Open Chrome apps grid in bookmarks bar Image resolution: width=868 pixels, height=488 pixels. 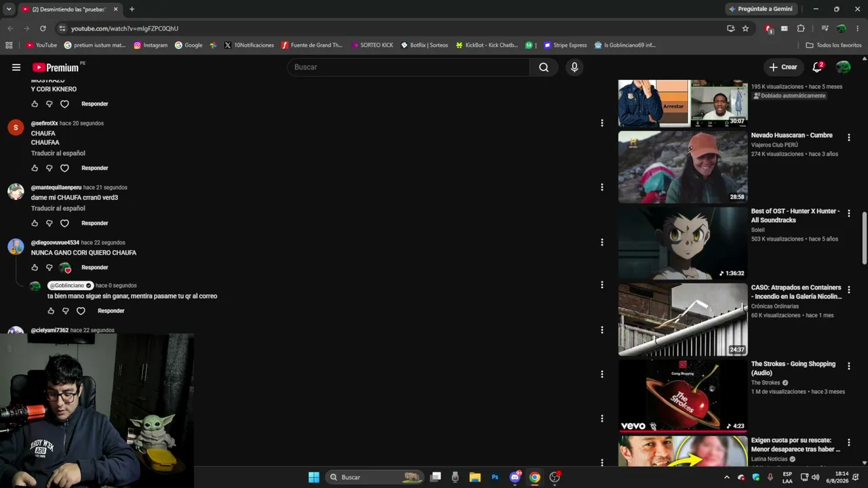(x=9, y=45)
